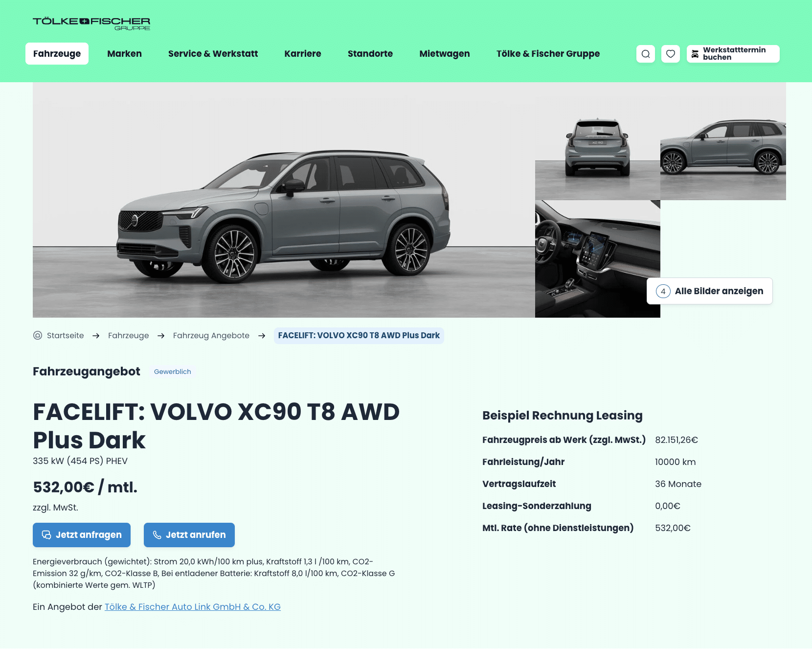812x650 pixels.
Task: Go to Service & Werkstatt menu
Action: (x=213, y=54)
